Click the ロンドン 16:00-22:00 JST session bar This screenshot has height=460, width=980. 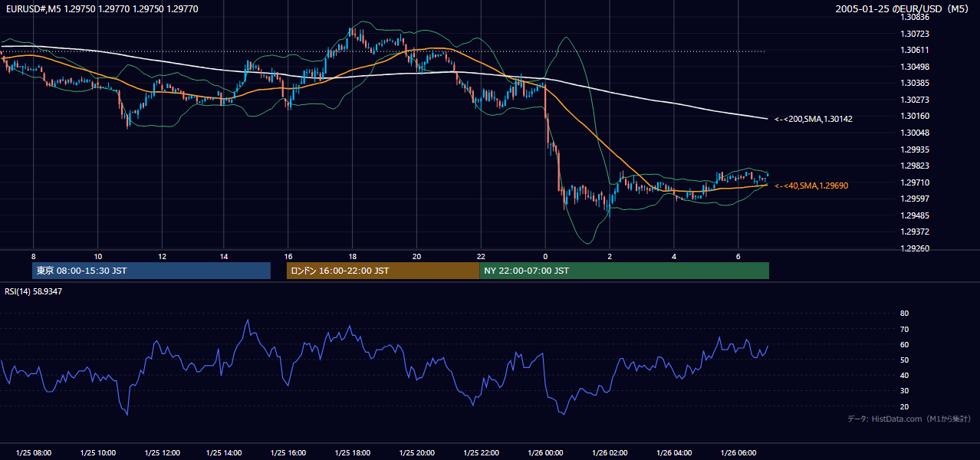click(383, 271)
